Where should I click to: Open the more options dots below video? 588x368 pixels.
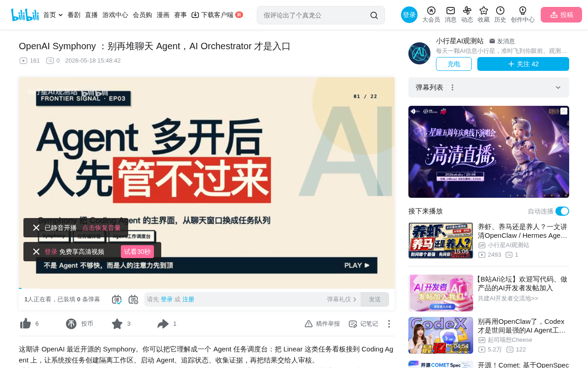pos(389,324)
